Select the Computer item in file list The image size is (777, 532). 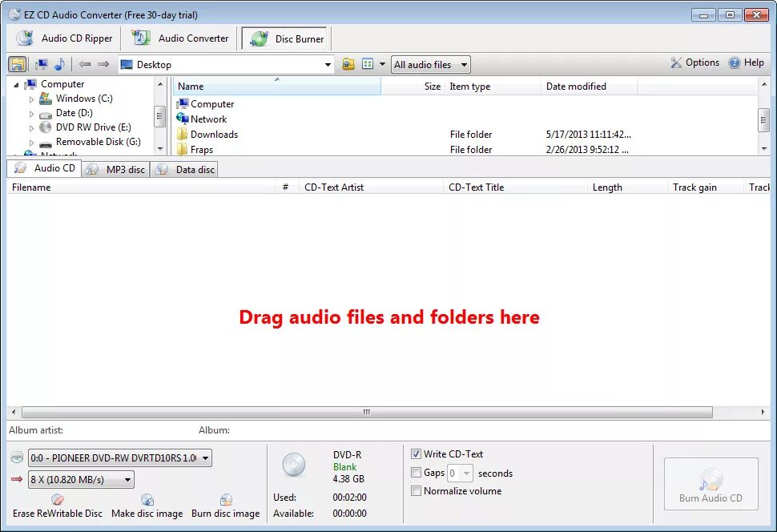(205, 103)
